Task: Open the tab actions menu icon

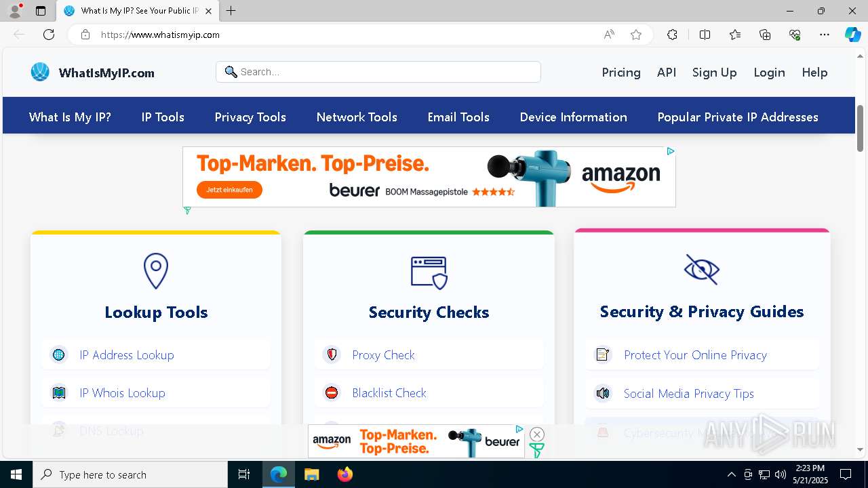Action: point(41,11)
